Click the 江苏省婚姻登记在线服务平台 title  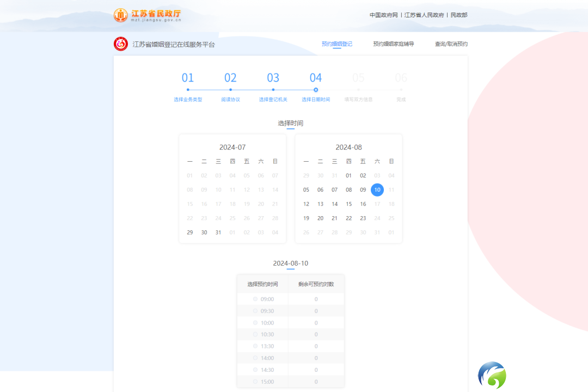[174, 44]
